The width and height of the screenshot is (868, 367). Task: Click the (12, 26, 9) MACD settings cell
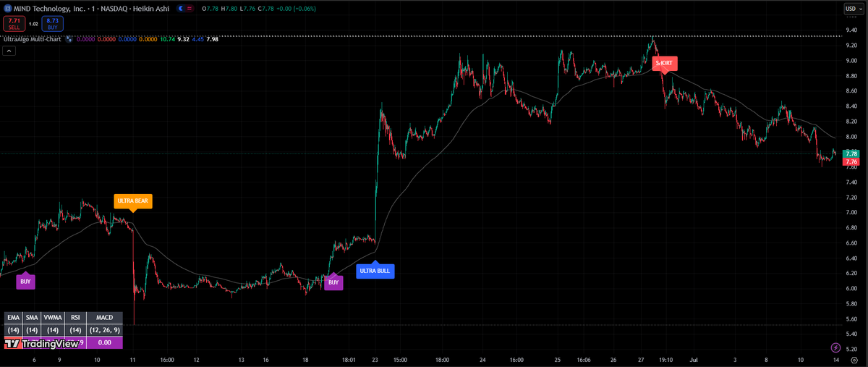[104, 330]
